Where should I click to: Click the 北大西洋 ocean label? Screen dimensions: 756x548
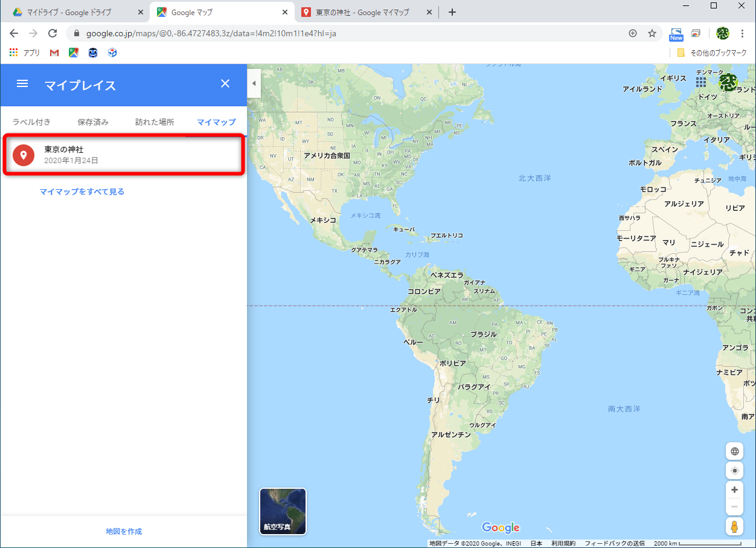coord(535,178)
